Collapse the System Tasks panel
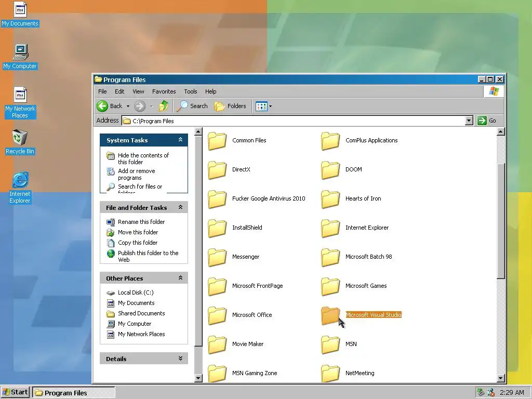The height and width of the screenshot is (399, 532). pyautogui.click(x=180, y=140)
